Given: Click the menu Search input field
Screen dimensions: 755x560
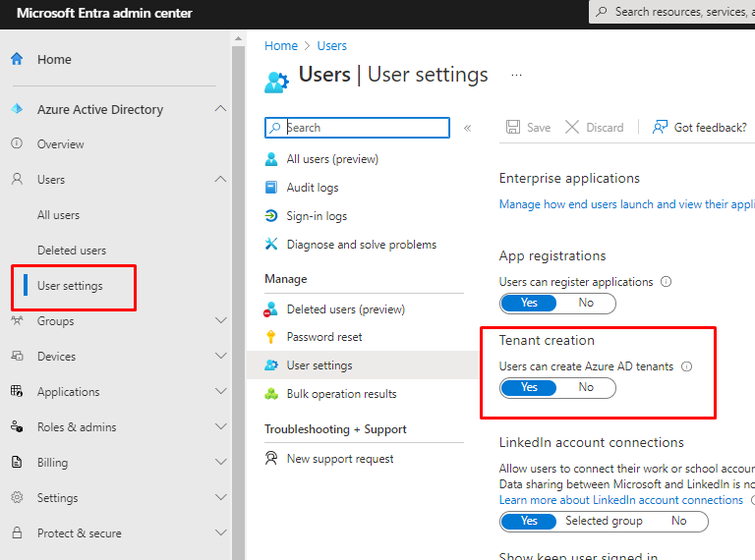Looking at the screenshot, I should (x=364, y=128).
